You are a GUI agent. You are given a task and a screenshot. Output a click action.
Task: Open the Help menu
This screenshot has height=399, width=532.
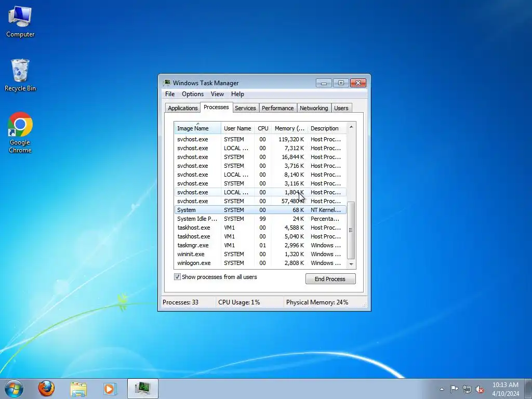pos(237,94)
